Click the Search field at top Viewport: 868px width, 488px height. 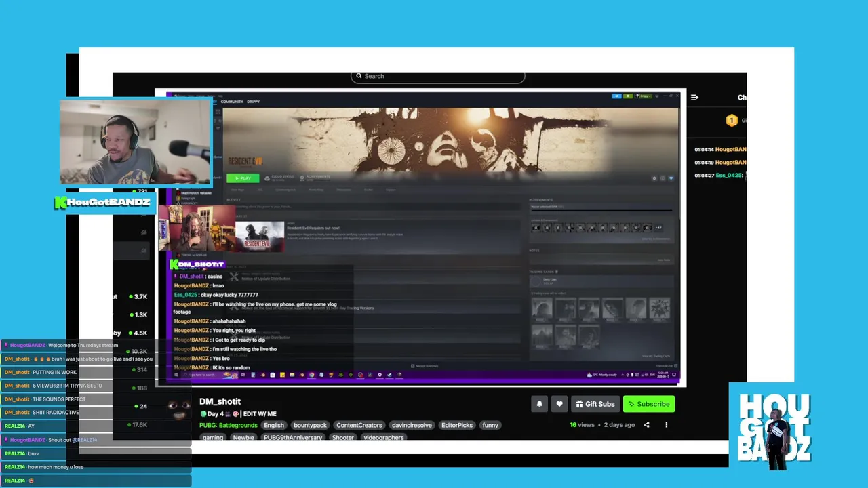(x=437, y=76)
